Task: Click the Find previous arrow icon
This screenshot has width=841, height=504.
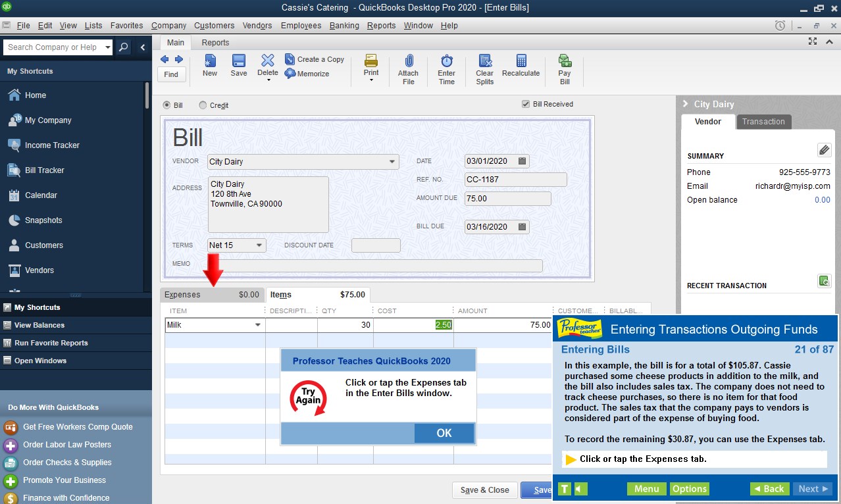Action: tap(165, 59)
